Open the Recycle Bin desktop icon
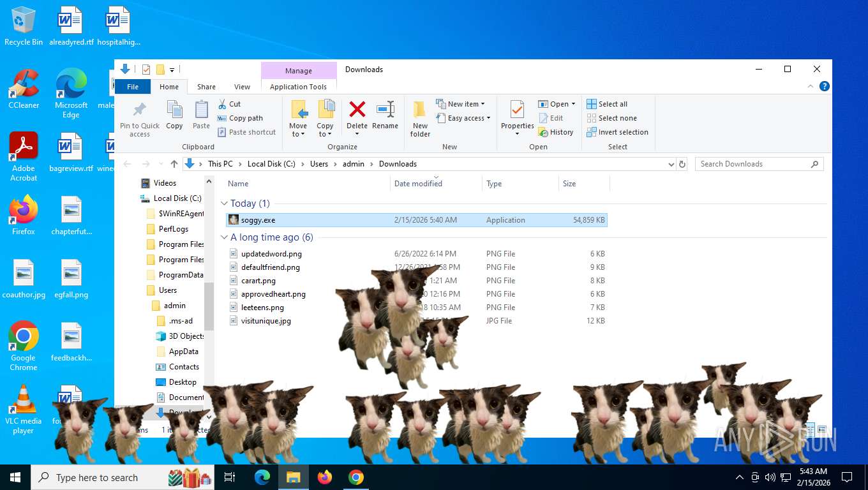Image resolution: width=868 pixels, height=490 pixels. point(24,27)
